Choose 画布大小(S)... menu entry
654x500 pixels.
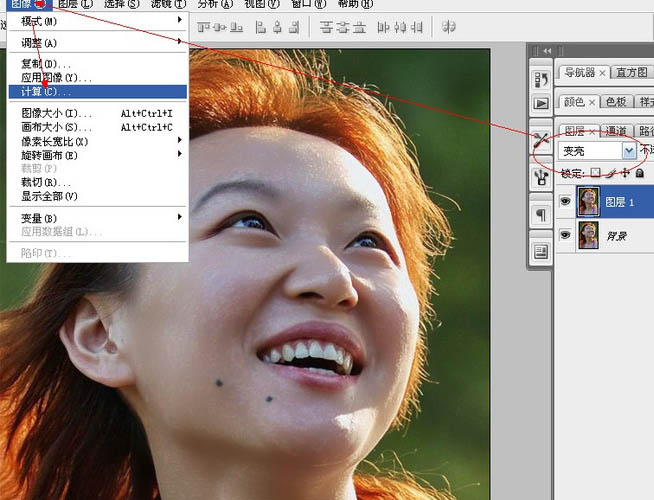(98, 127)
